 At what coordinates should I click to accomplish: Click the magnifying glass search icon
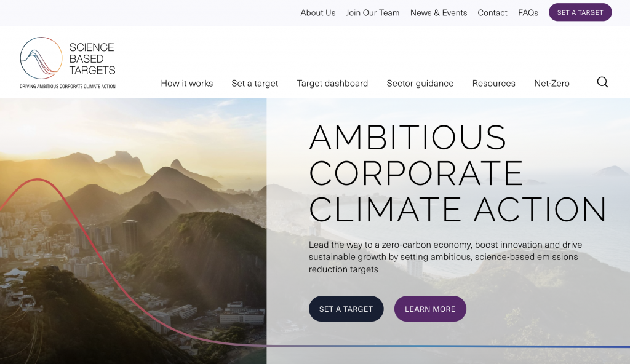[602, 82]
